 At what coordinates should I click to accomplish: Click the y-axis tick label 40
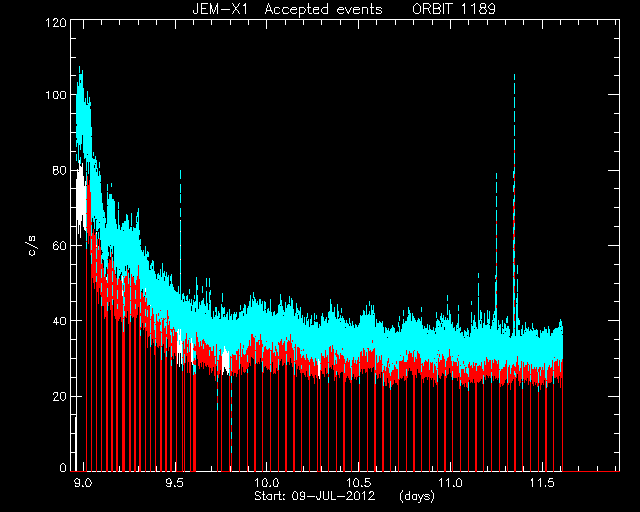pos(59,321)
